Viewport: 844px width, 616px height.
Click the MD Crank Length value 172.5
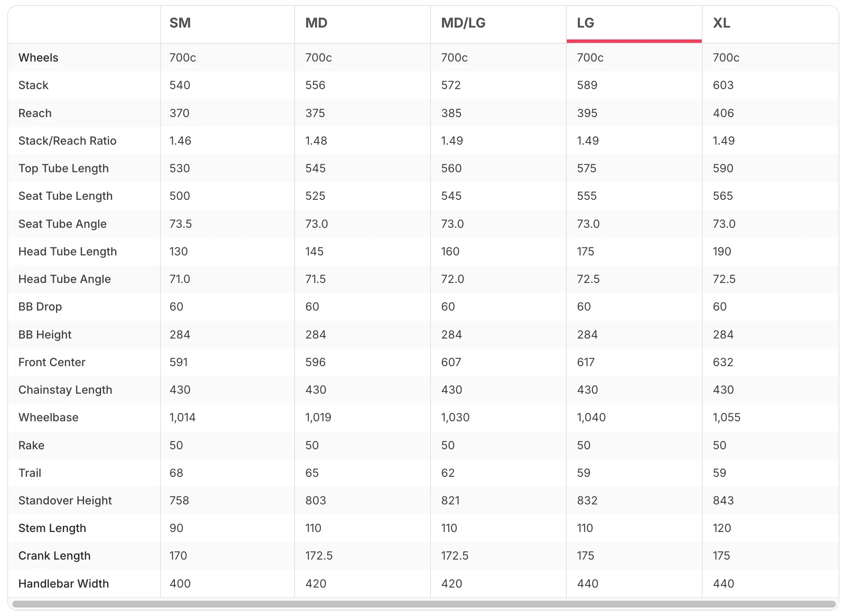pyautogui.click(x=319, y=556)
